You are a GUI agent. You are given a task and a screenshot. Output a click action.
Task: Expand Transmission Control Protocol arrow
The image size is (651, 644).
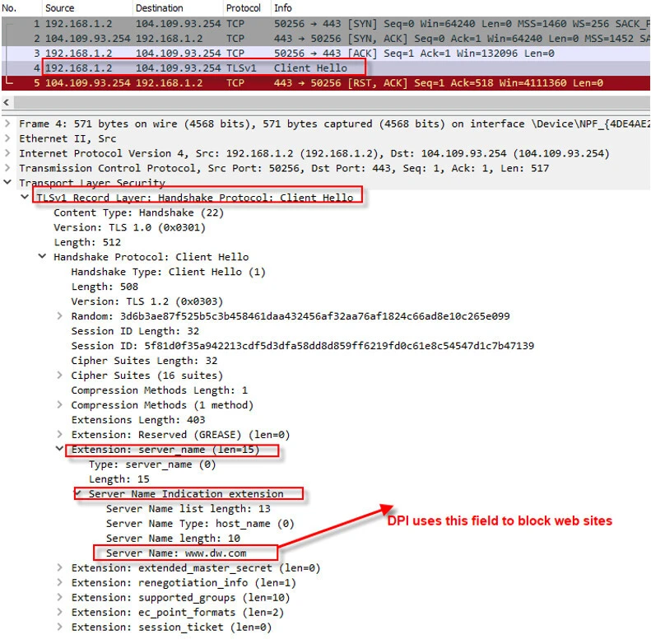tap(7, 169)
